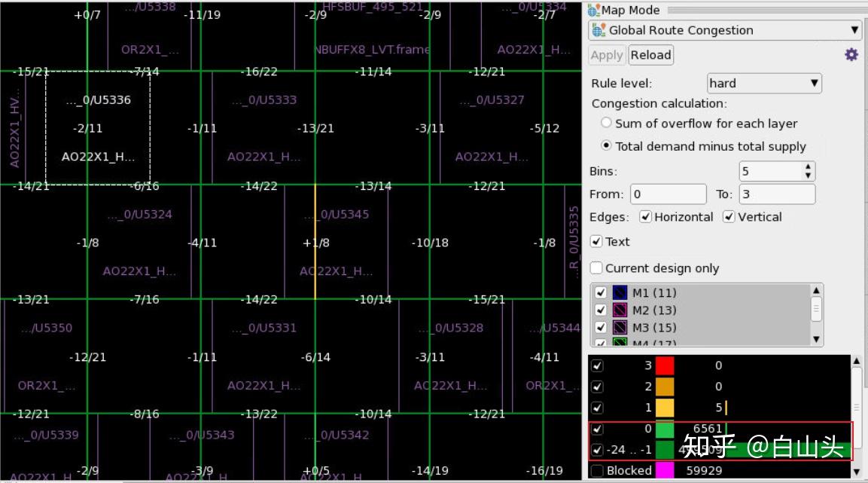This screenshot has width=868, height=483.
Task: Click the Global Route Congestion map icon
Action: pos(599,30)
